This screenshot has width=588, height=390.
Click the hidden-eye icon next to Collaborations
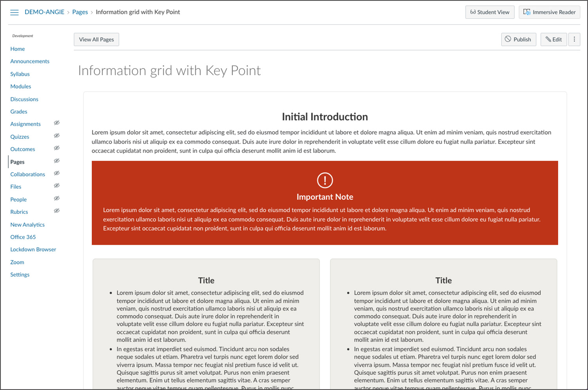coord(56,173)
